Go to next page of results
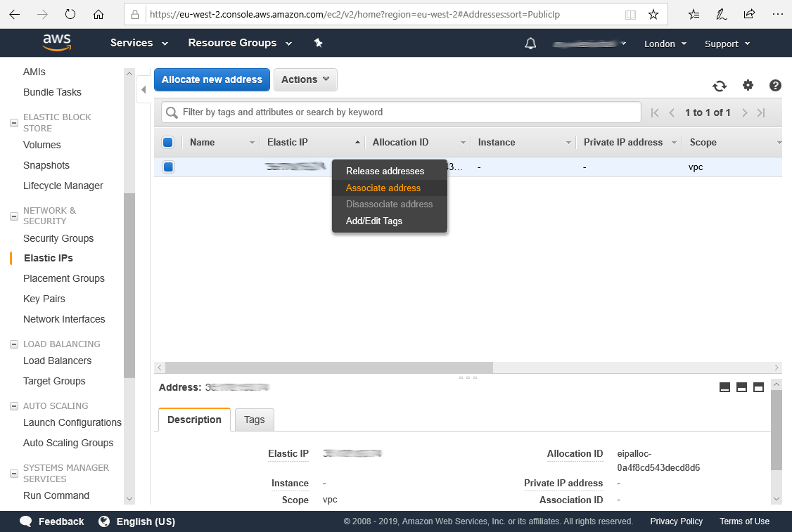The height and width of the screenshot is (532, 792). pos(744,112)
